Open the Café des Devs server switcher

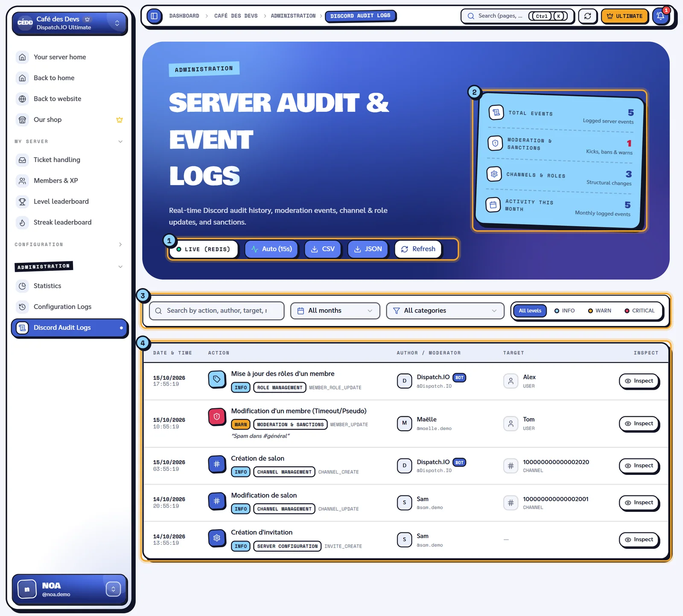pyautogui.click(x=70, y=23)
